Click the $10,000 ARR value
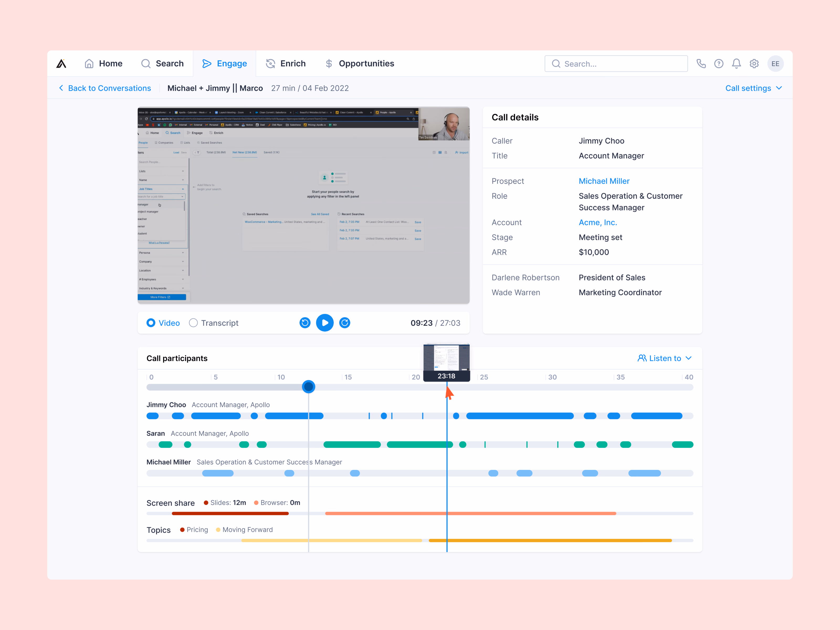This screenshot has height=630, width=840. pyautogui.click(x=594, y=252)
